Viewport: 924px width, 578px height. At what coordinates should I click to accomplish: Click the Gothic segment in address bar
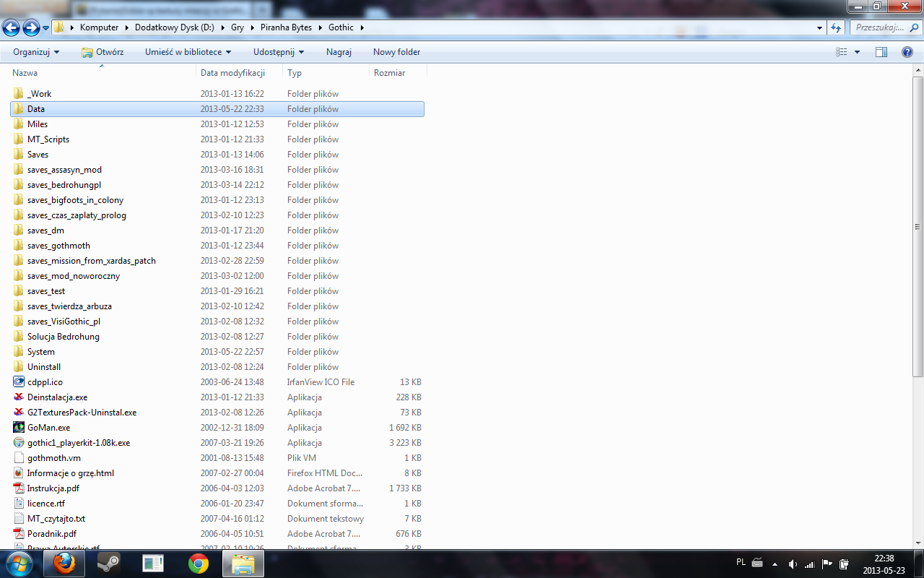tap(341, 27)
